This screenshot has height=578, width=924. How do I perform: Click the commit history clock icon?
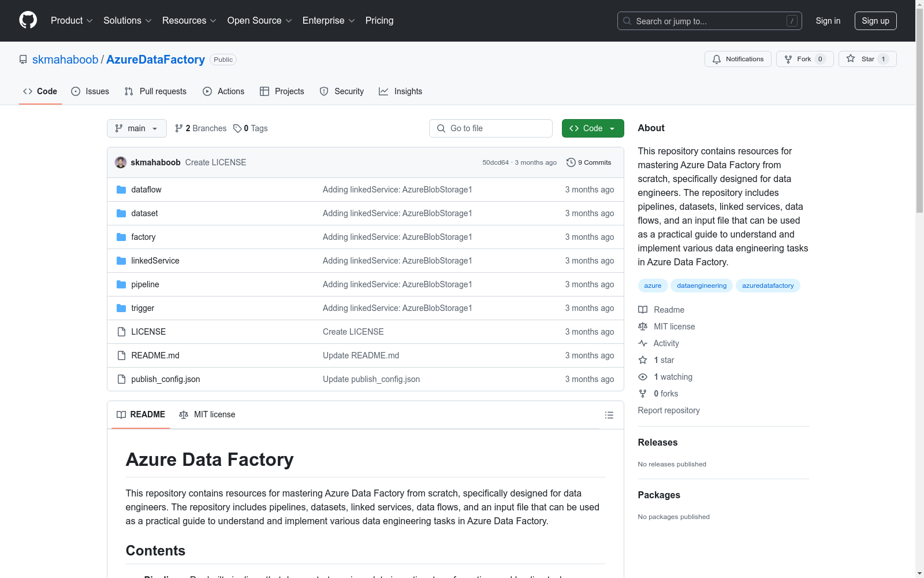click(571, 162)
